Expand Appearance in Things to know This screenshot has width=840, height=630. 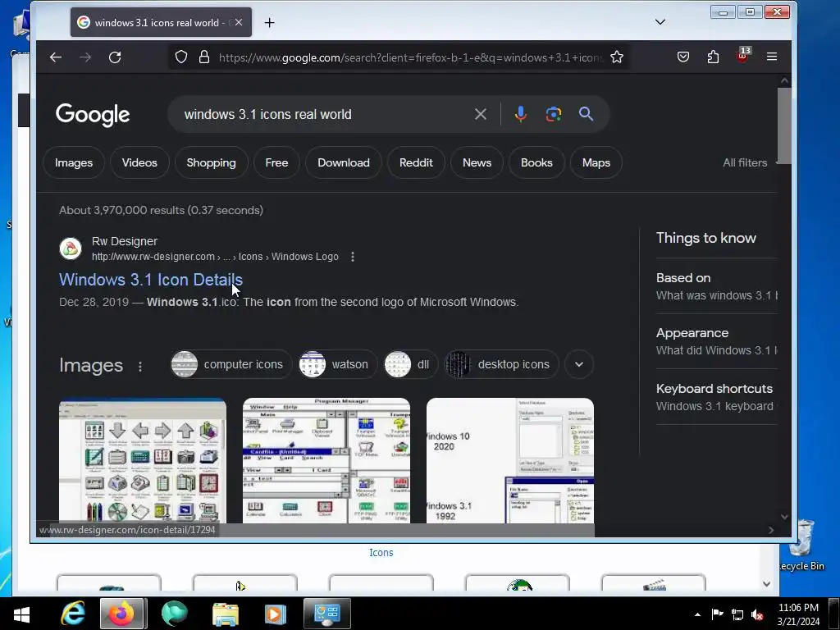point(717,341)
